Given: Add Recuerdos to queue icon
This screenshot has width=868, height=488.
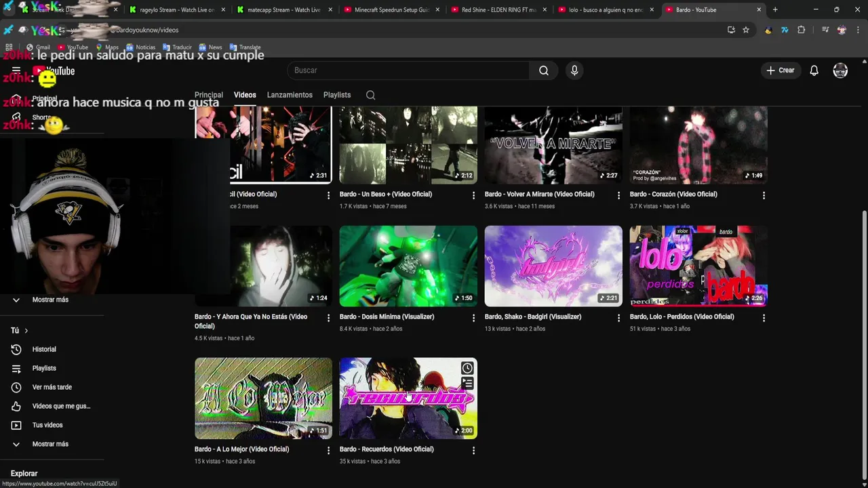Looking at the screenshot, I should point(467,384).
